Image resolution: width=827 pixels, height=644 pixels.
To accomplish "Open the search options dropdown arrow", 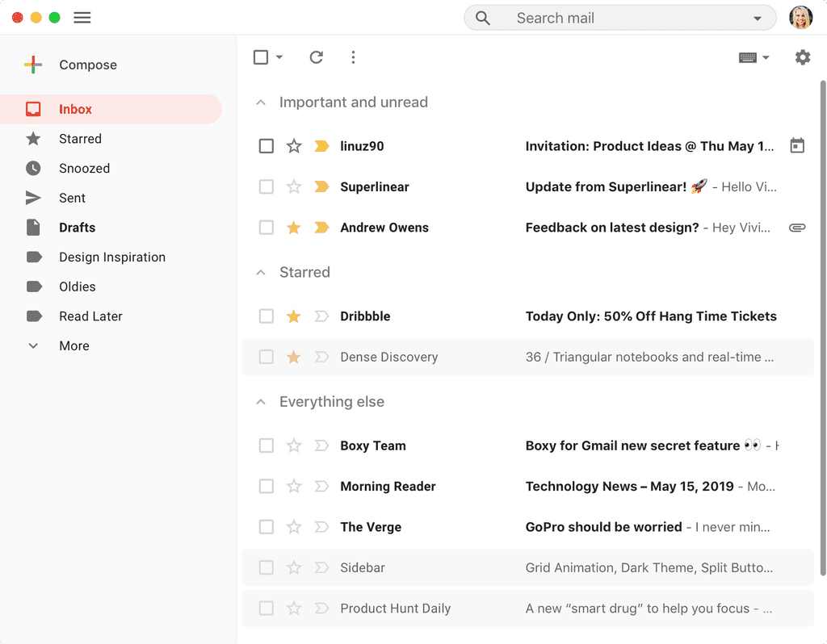I will coord(758,17).
